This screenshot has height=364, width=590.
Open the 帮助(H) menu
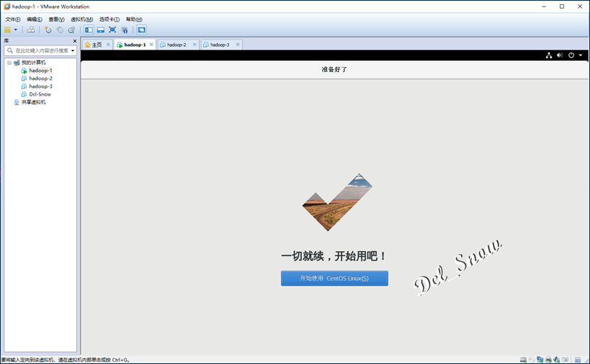click(x=134, y=19)
